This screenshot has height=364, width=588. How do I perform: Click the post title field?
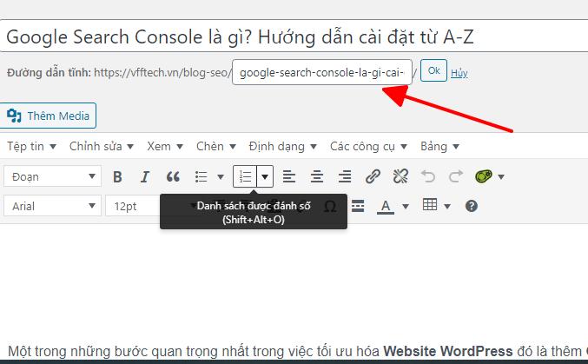click(294, 36)
